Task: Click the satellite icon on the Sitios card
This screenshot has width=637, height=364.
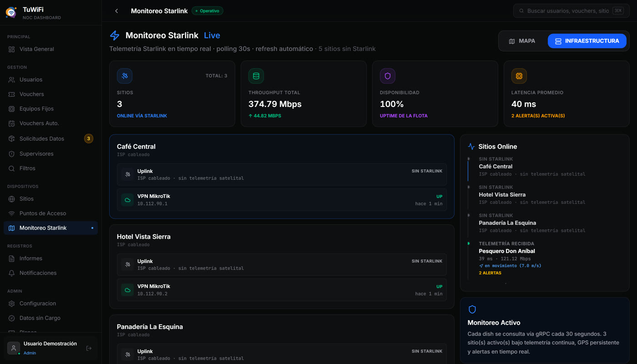Action: pyautogui.click(x=125, y=76)
